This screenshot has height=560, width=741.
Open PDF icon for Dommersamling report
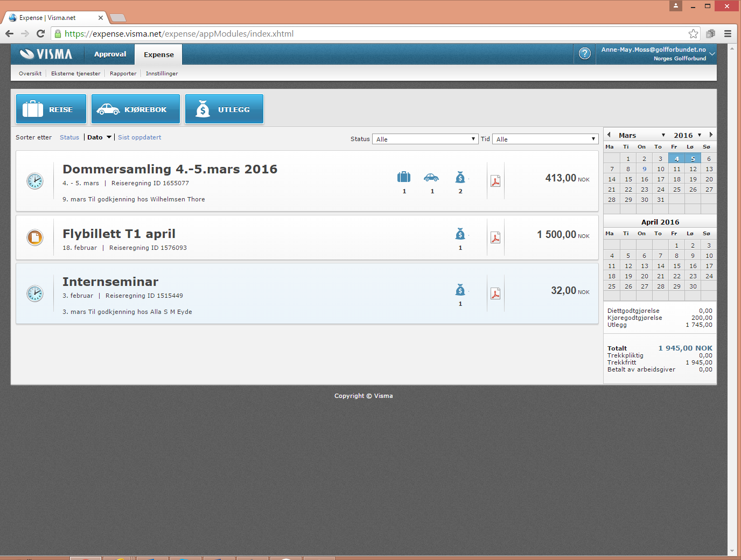[495, 181]
